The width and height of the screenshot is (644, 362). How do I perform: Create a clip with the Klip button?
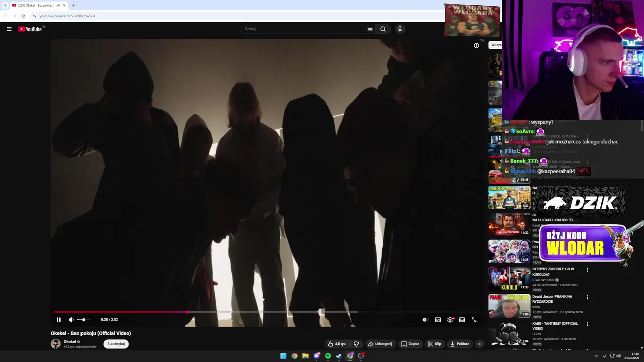coord(434,344)
